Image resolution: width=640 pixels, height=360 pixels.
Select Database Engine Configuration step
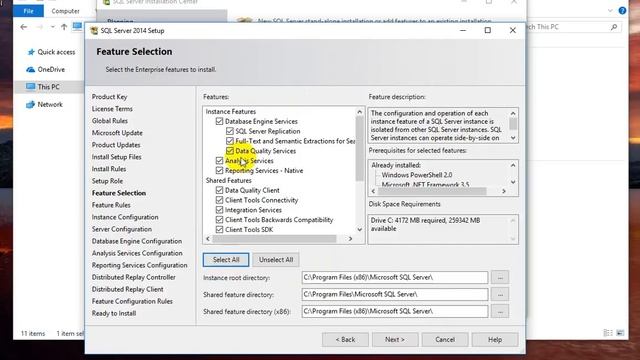[137, 241]
